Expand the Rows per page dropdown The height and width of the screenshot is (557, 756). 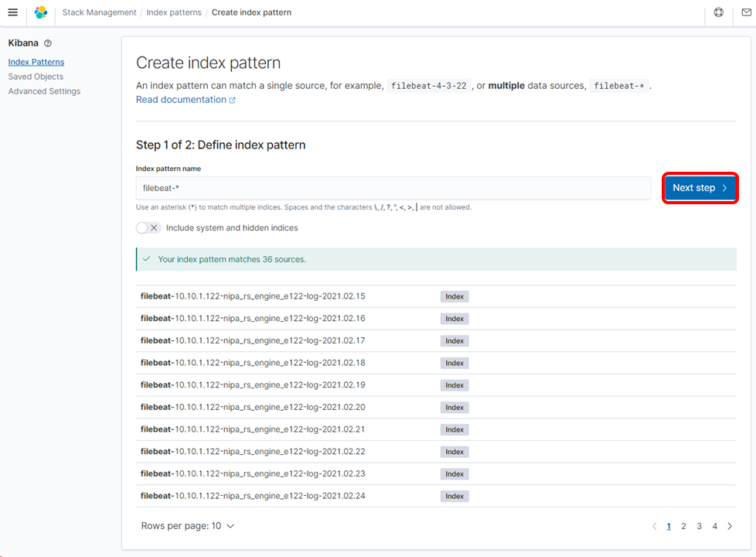tap(188, 526)
